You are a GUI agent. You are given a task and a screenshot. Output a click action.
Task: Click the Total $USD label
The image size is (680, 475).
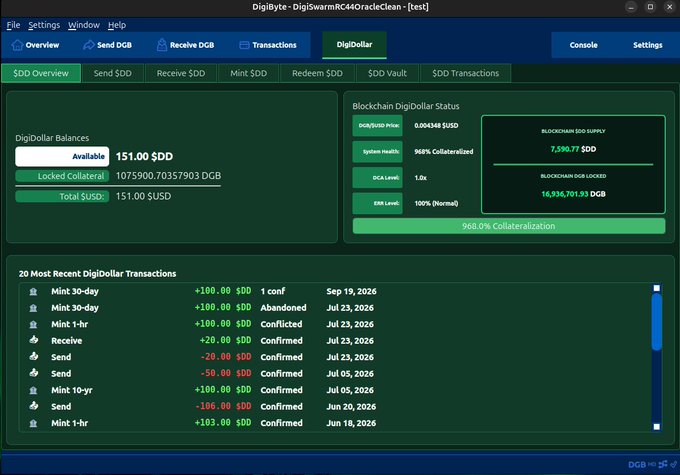click(x=62, y=197)
